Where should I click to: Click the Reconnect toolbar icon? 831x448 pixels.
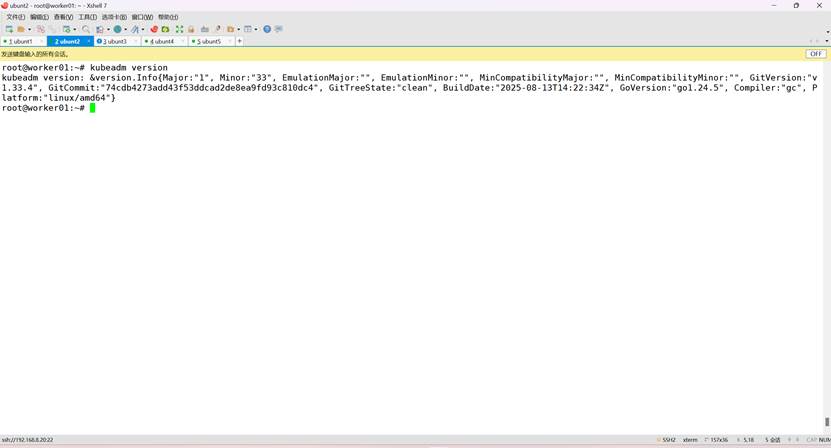52,29
